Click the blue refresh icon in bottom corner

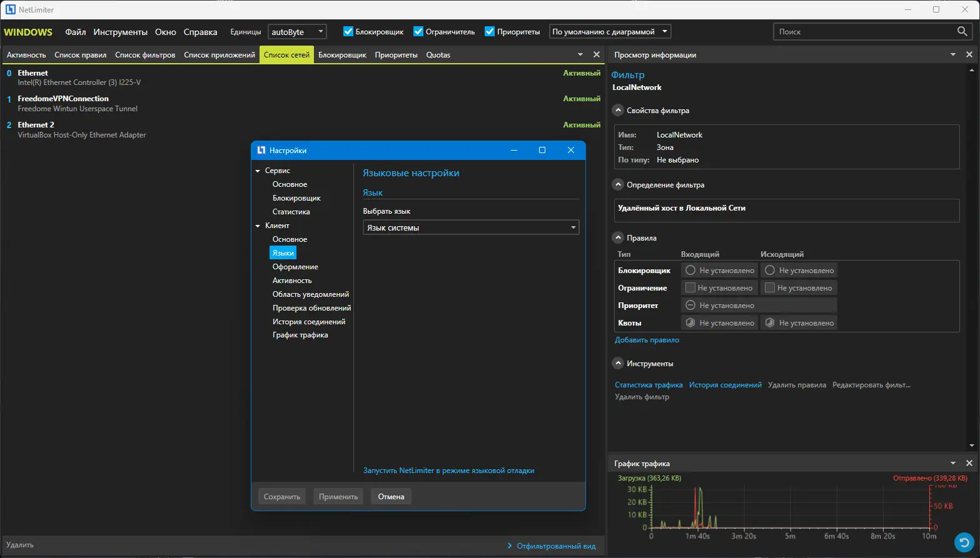964,542
